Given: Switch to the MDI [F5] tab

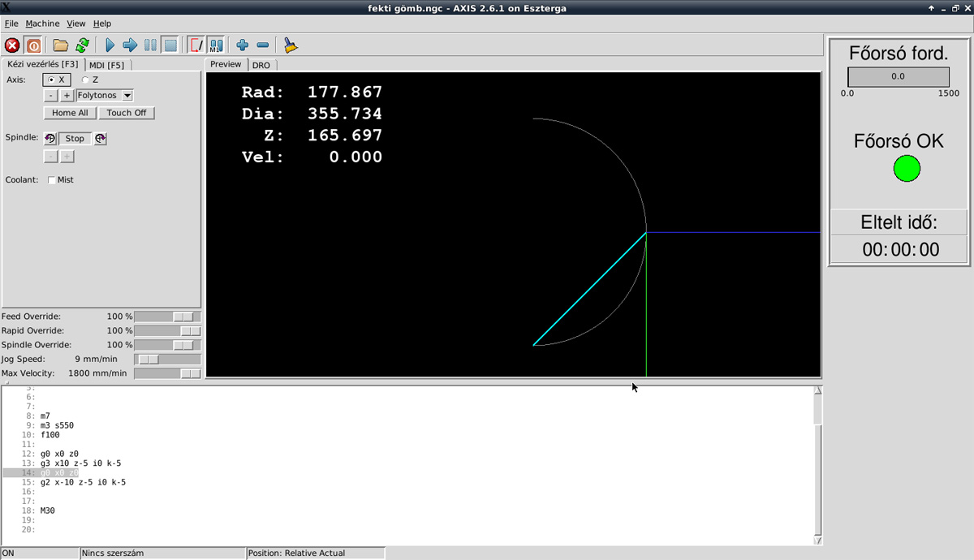Looking at the screenshot, I should [107, 65].
